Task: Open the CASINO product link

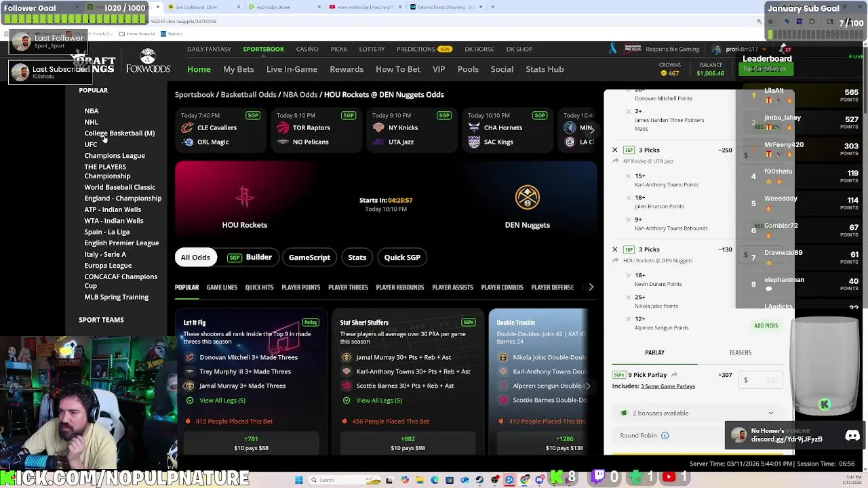Action: pos(307,49)
